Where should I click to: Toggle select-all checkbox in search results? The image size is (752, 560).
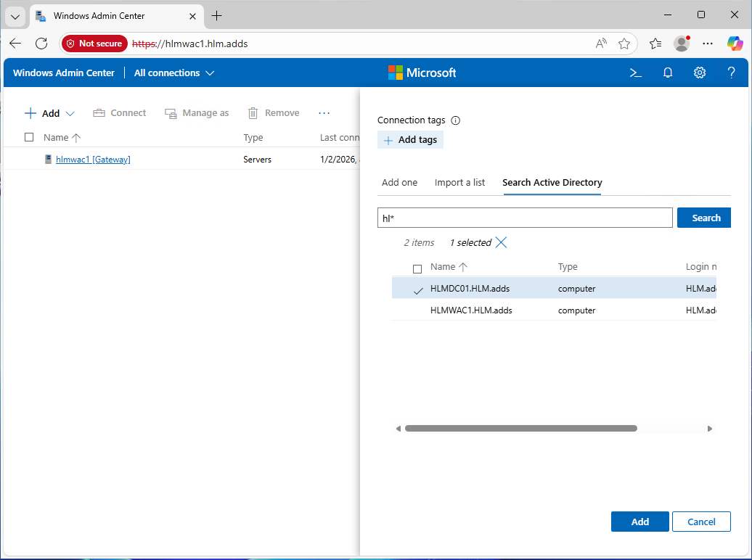pyautogui.click(x=417, y=268)
